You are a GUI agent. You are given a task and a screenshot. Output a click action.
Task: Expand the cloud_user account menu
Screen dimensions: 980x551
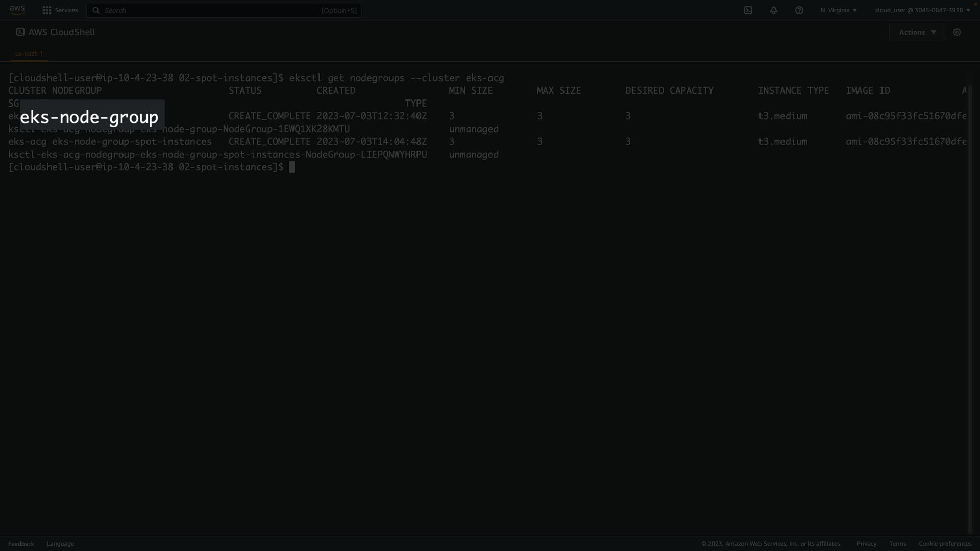922,10
